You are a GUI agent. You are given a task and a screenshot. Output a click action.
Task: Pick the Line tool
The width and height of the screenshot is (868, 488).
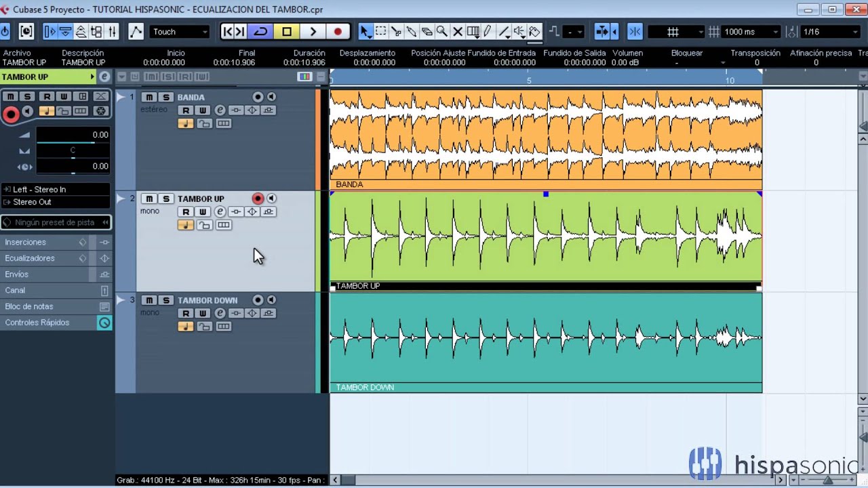click(504, 32)
